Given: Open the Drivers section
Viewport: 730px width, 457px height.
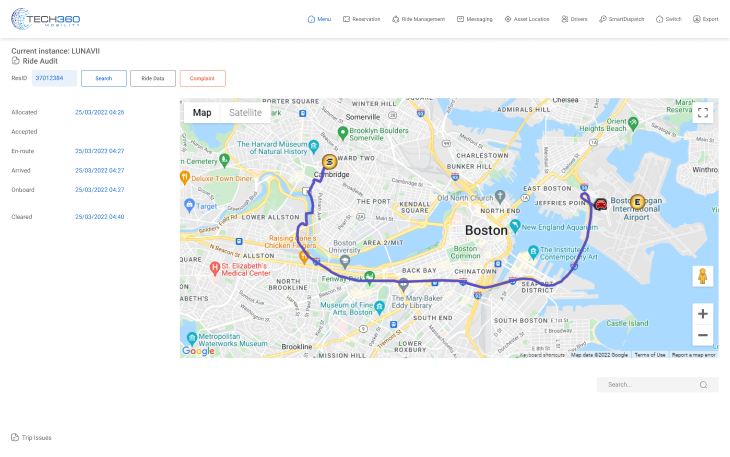Looking at the screenshot, I should 574,19.
